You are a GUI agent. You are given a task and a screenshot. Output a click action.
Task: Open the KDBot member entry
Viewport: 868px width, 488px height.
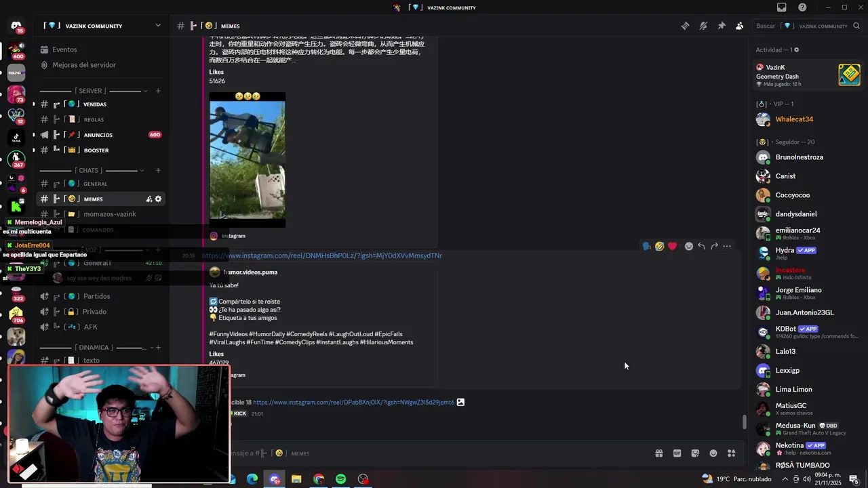click(808, 332)
